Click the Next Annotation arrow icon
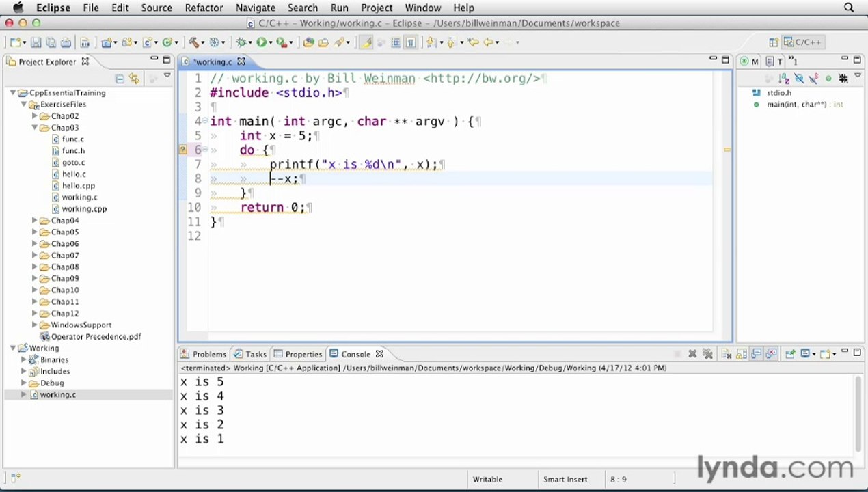The height and width of the screenshot is (492, 868). 430,42
